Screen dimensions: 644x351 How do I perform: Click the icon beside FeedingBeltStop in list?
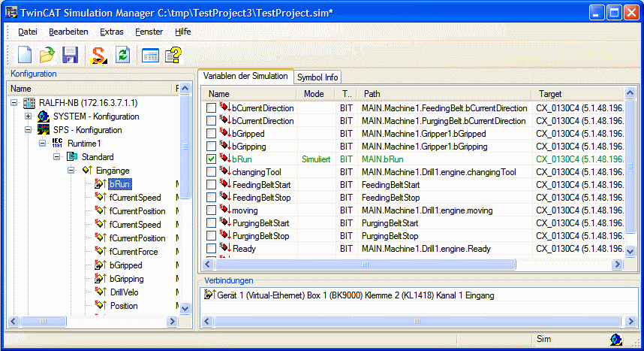pos(225,197)
